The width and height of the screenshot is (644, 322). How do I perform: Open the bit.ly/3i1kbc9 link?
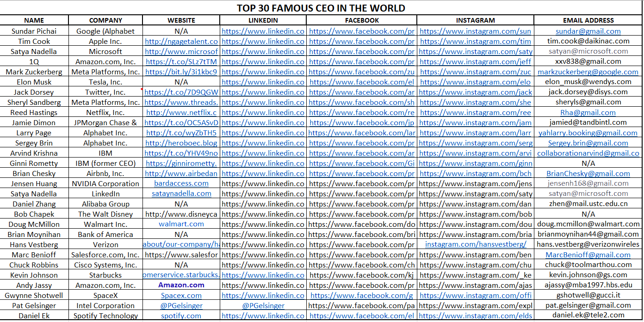coord(181,72)
